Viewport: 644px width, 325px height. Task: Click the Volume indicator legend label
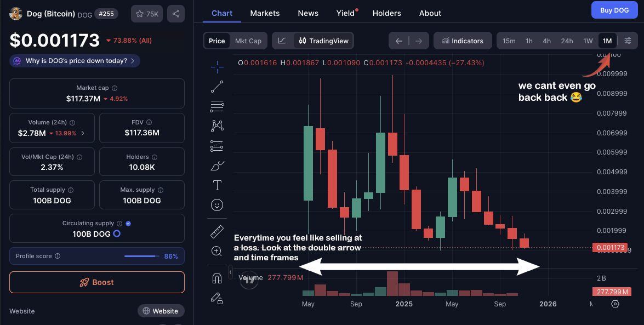point(250,278)
